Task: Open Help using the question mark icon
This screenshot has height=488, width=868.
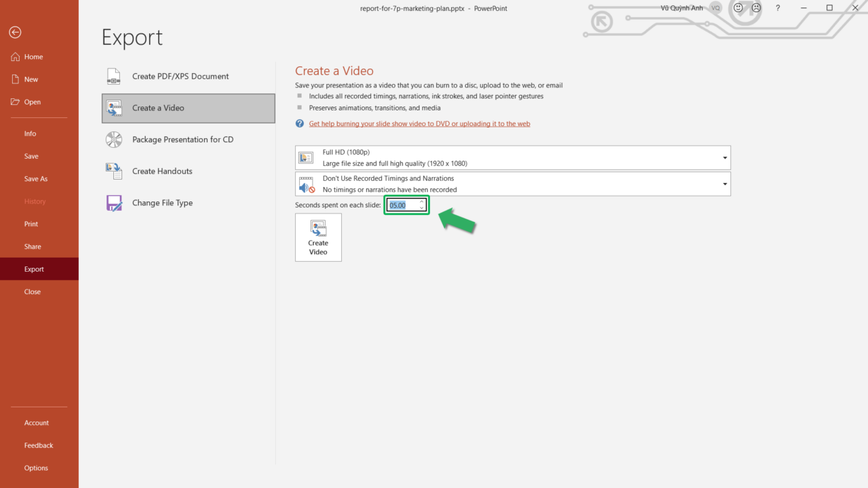Action: 777,8
